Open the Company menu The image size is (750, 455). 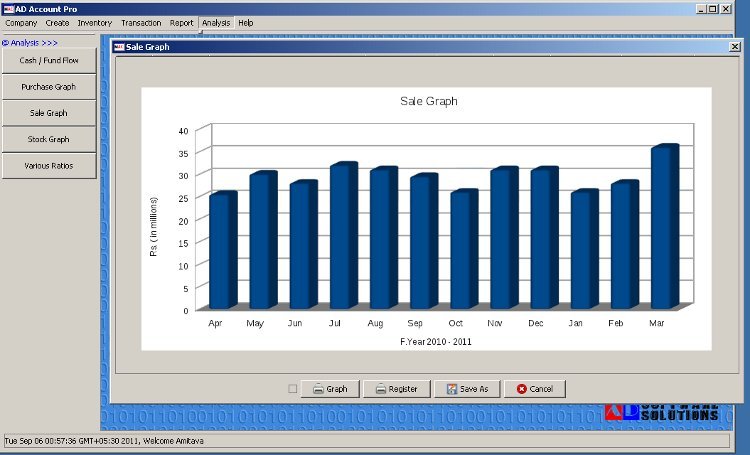tap(21, 23)
